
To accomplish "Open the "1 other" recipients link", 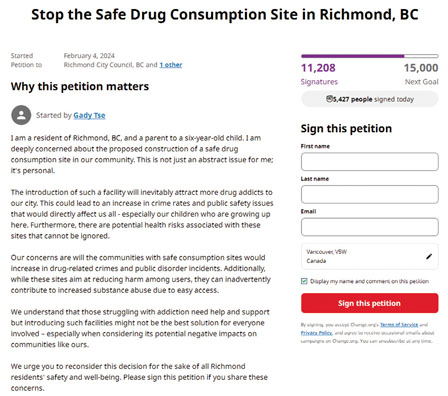I will (171, 65).
